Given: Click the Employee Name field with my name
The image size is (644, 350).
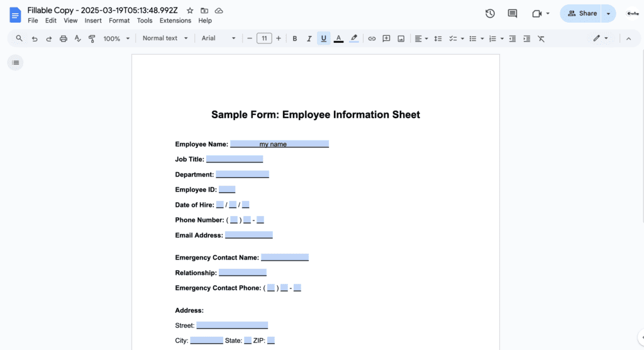Looking at the screenshot, I should 279,144.
